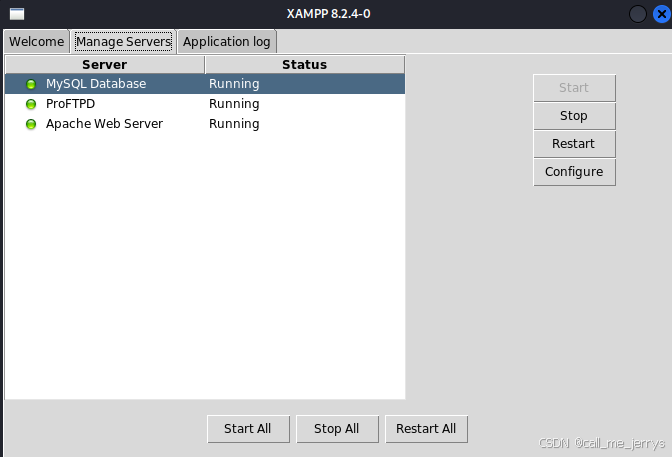
Task: Close the XAMPP window with blue X
Action: click(x=662, y=14)
